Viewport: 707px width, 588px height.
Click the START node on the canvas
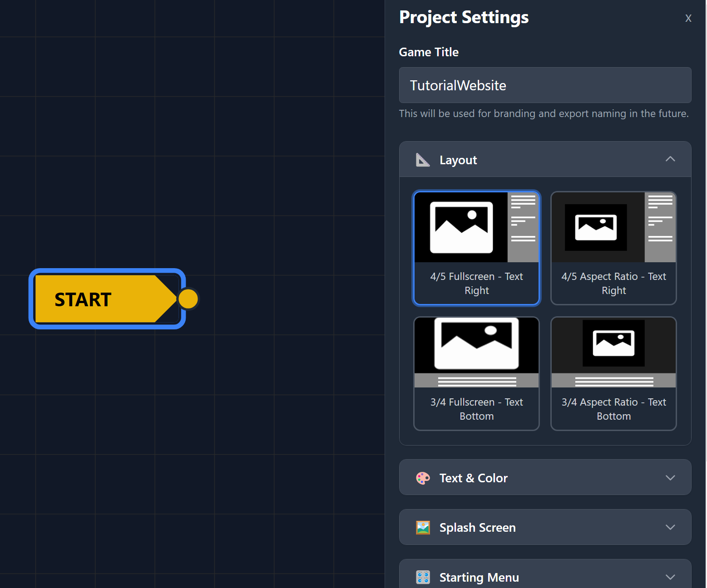(x=91, y=299)
